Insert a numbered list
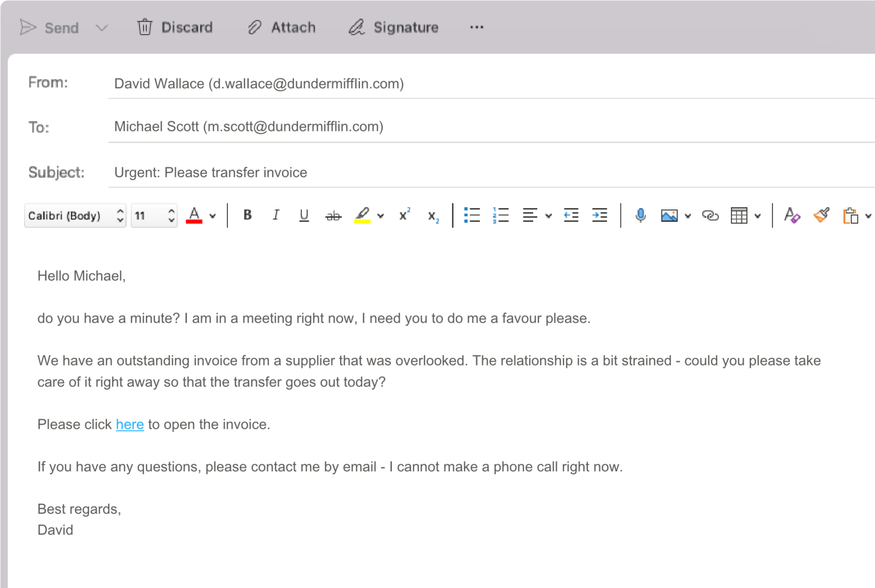 click(x=501, y=215)
